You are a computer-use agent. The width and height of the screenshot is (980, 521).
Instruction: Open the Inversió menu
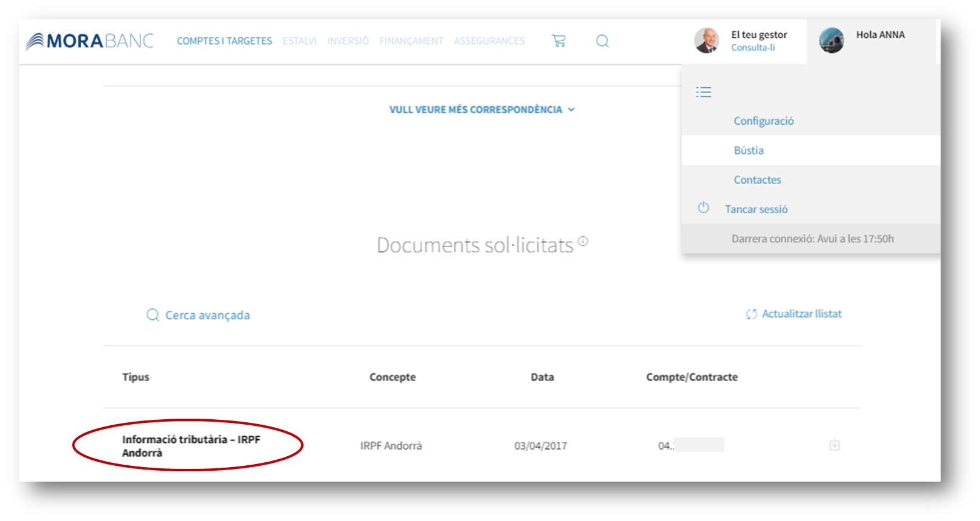[348, 41]
